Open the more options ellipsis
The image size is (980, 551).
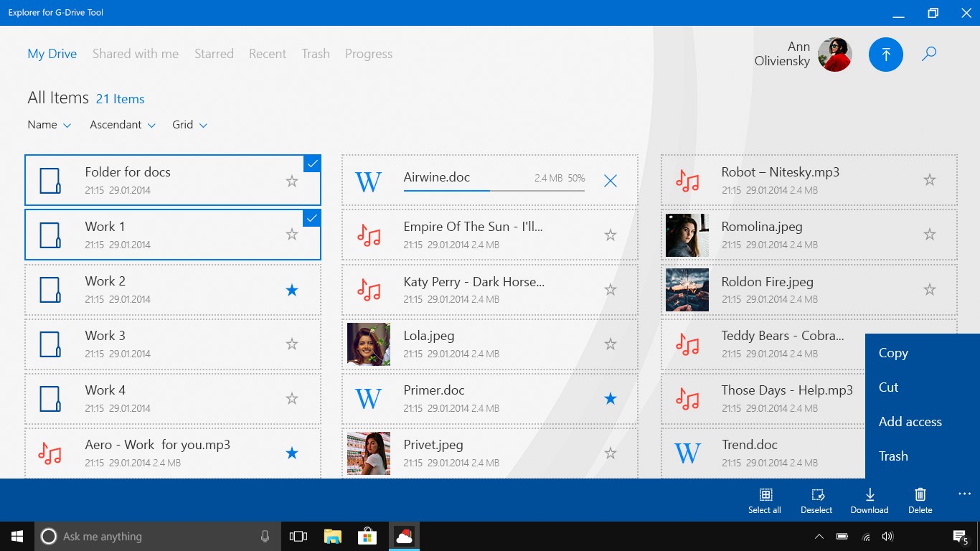pyautogui.click(x=963, y=494)
